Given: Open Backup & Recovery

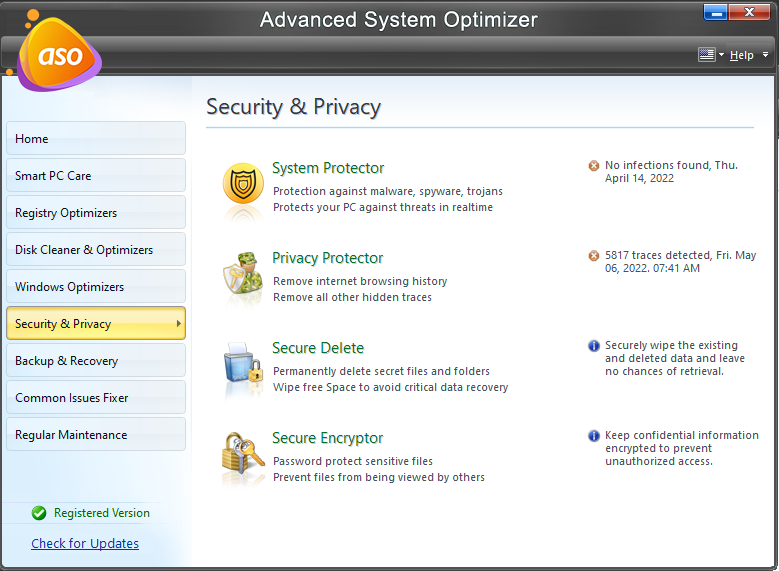Looking at the screenshot, I should (96, 360).
